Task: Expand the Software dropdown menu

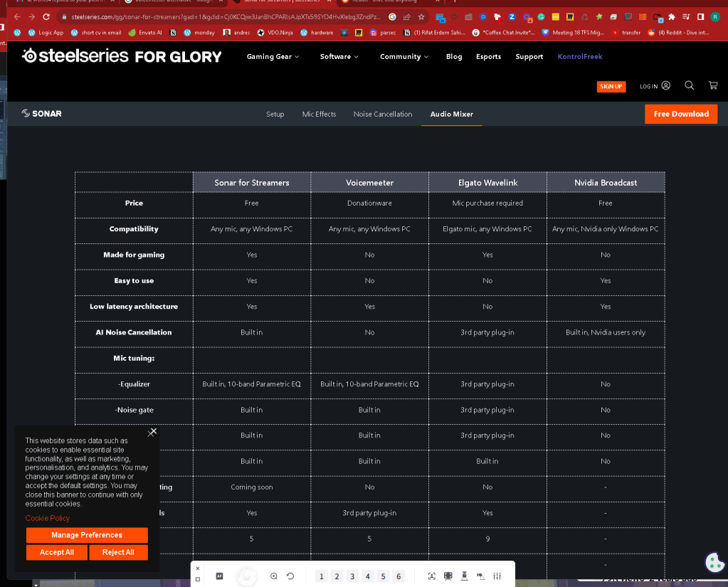Action: point(339,57)
